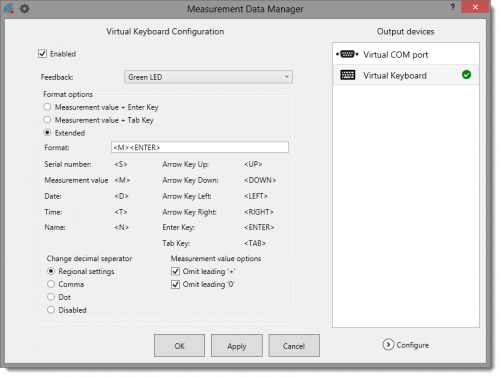Toggle the Enabled checkbox

pyautogui.click(x=42, y=54)
